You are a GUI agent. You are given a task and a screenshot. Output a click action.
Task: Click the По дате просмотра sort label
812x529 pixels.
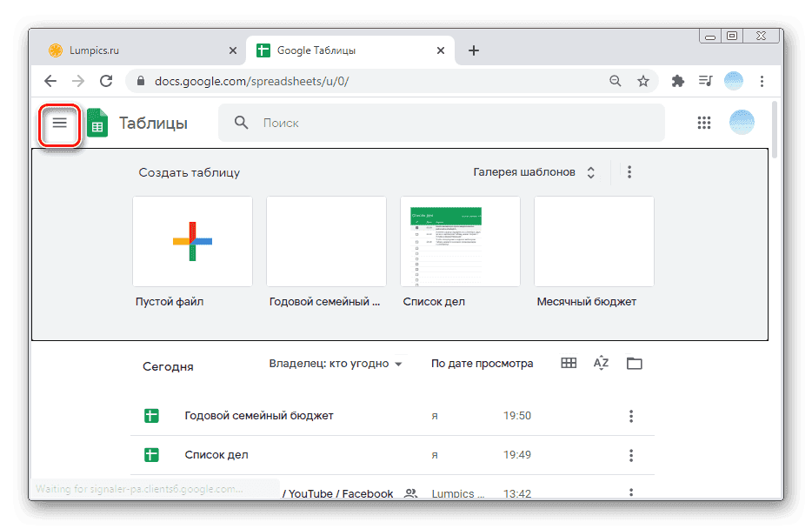click(482, 364)
